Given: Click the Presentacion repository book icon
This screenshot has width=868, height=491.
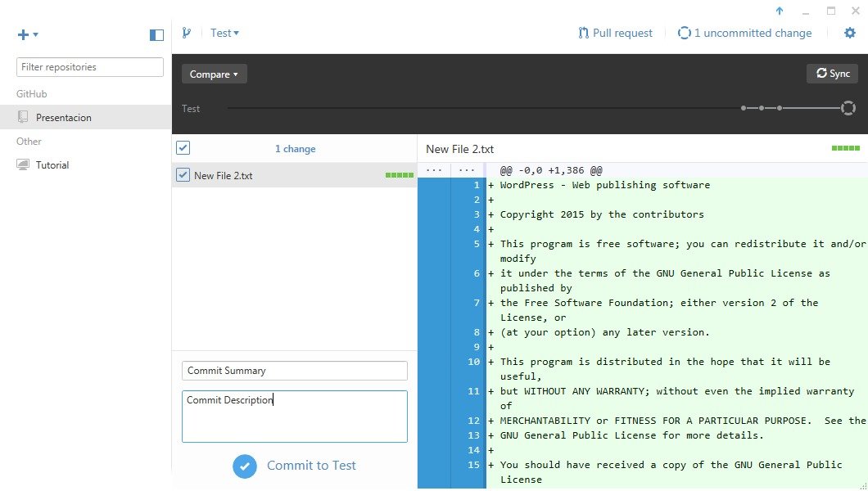Looking at the screenshot, I should [23, 117].
